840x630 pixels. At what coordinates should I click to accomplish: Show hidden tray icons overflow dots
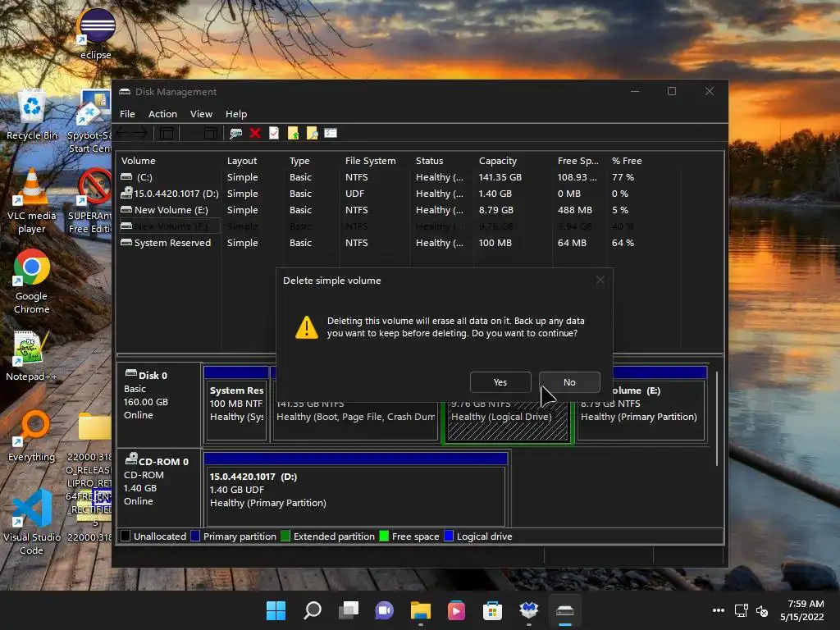(x=719, y=610)
